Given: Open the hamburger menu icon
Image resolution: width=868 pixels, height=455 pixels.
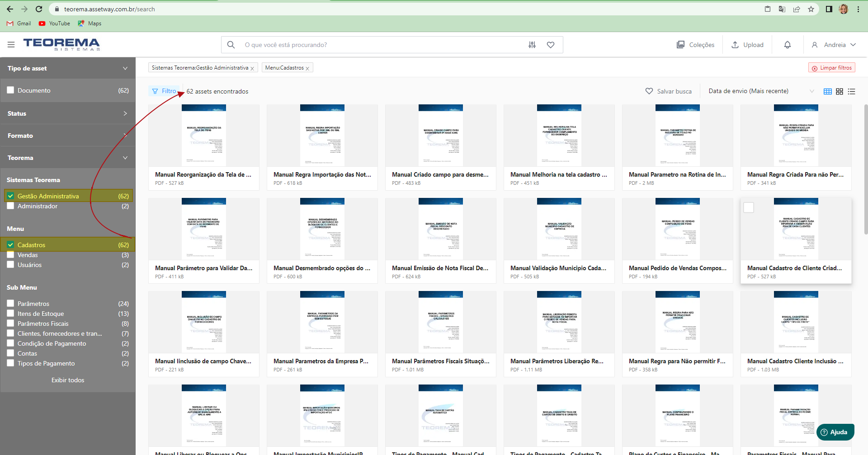Looking at the screenshot, I should (x=11, y=45).
